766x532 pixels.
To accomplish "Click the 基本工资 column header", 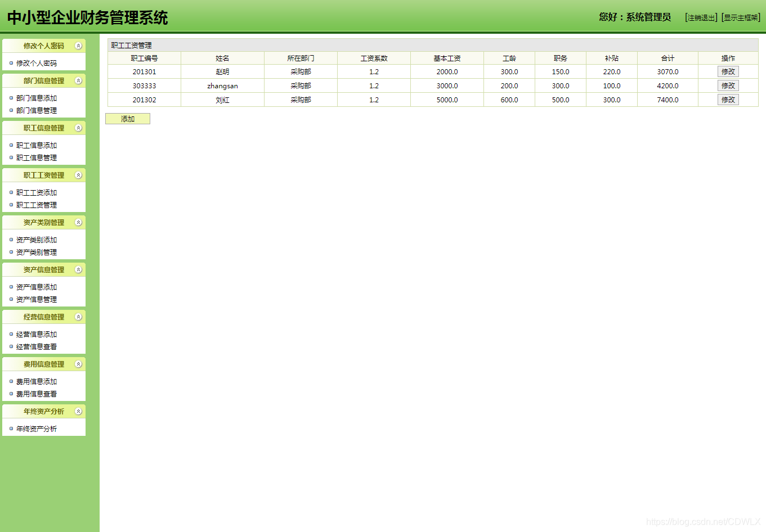I will (447, 58).
